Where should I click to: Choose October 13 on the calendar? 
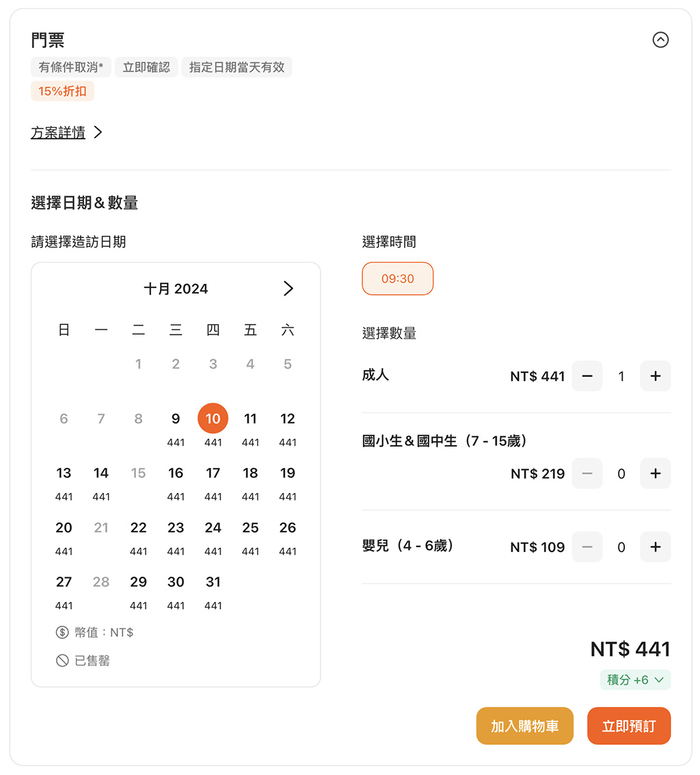(64, 482)
